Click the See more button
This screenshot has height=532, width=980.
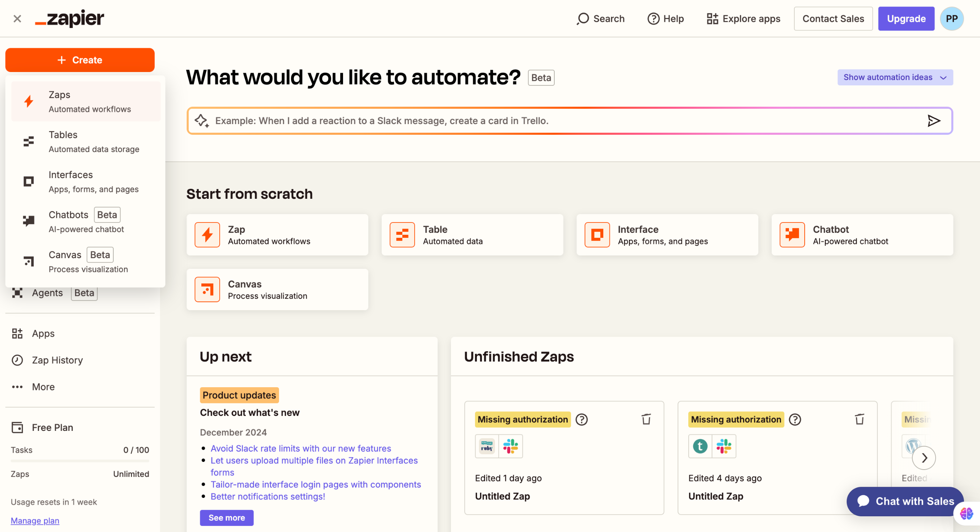pos(227,517)
